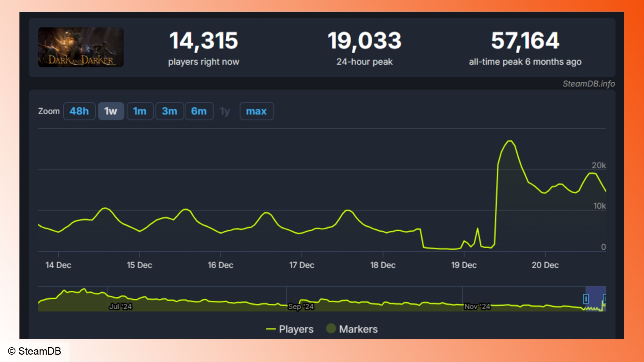The width and height of the screenshot is (644, 362).
Task: Click the SteamDB.info credit text
Action: click(589, 84)
